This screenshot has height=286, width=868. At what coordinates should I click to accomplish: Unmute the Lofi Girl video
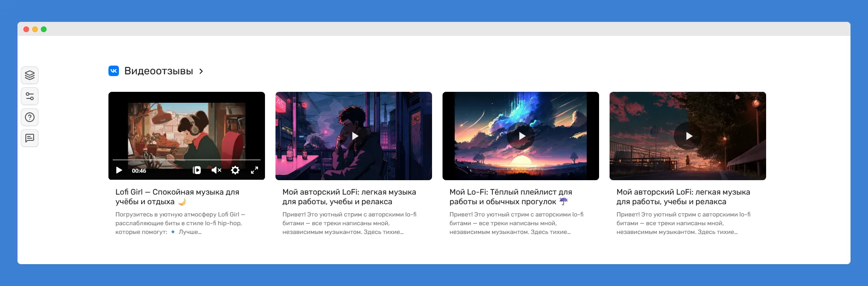216,170
